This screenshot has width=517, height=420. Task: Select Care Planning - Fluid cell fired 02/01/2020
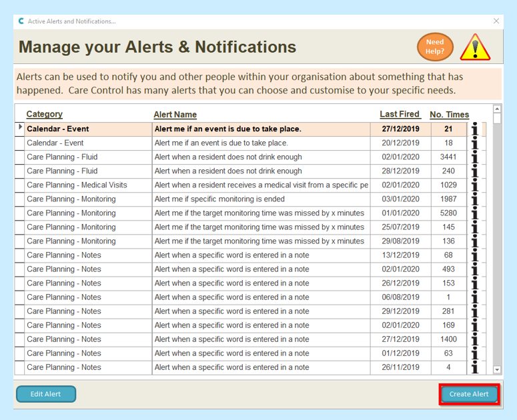coord(88,157)
